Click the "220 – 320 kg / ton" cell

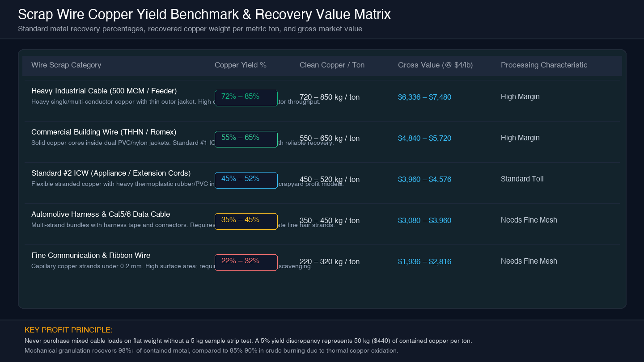pyautogui.click(x=330, y=262)
